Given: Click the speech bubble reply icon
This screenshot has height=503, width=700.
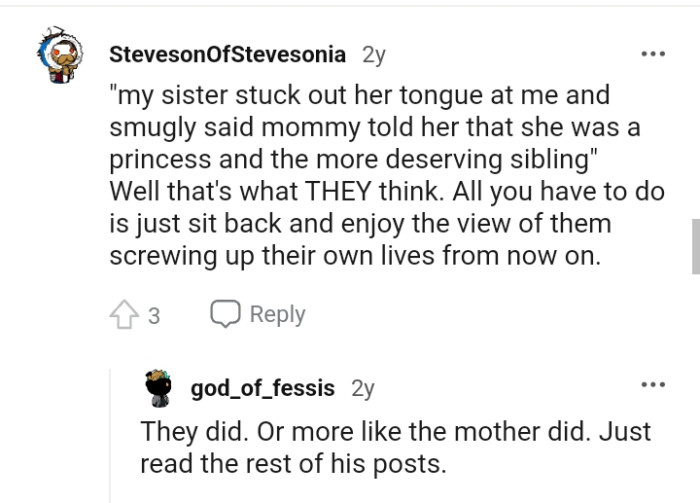Looking at the screenshot, I should 224,314.
